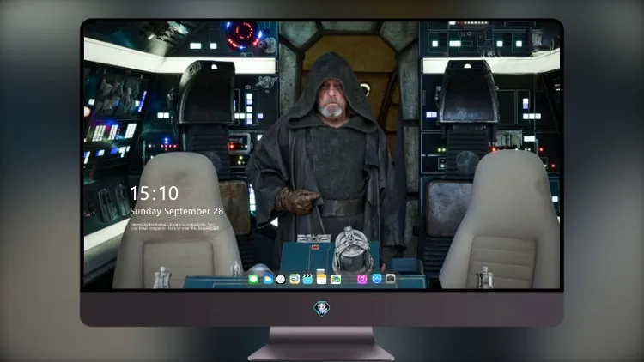Click the logo badge on monitor chin
This screenshot has height=362, width=644.
322,308
